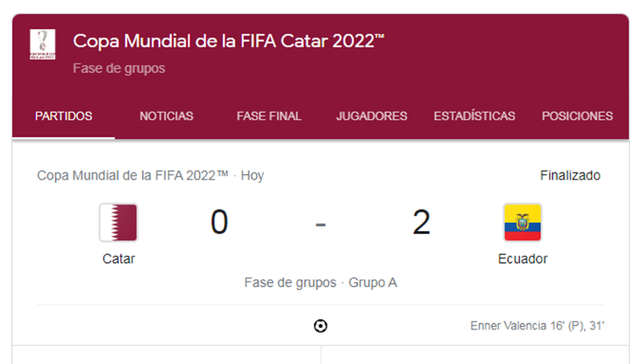Screen dimensions: 642x364
Task: Open the NOTICIAS tab
Action: (x=166, y=116)
